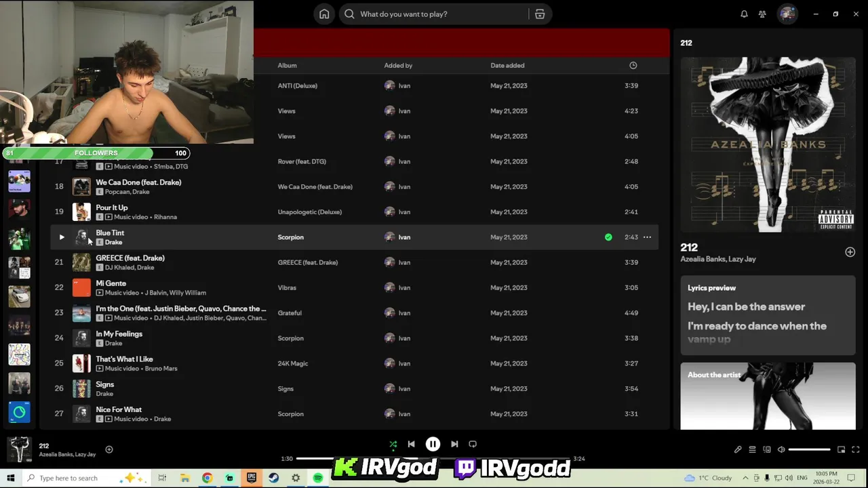868x488 pixels.
Task: Open Google Chrome from taskbar
Action: (x=207, y=478)
